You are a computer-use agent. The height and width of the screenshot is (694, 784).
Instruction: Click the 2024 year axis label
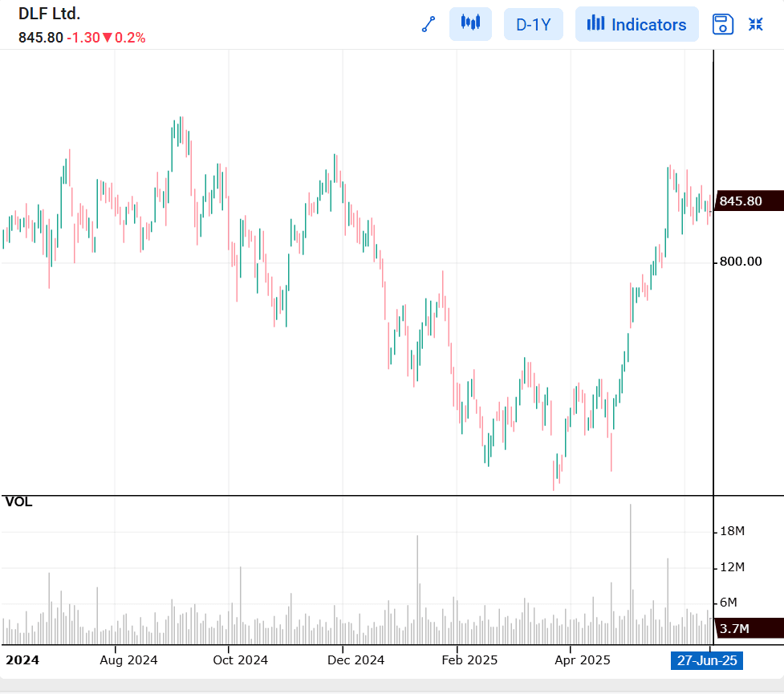pos(22,660)
